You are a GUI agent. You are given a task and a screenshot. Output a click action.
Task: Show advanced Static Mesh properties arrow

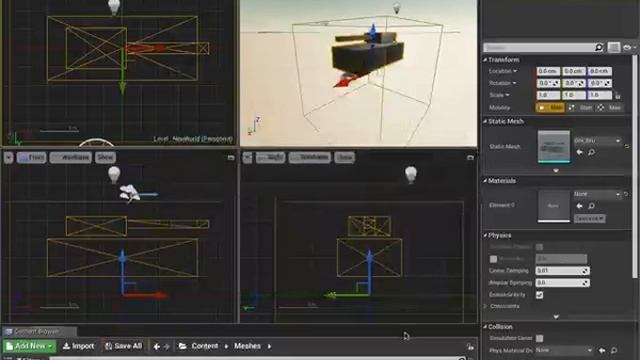point(556,171)
